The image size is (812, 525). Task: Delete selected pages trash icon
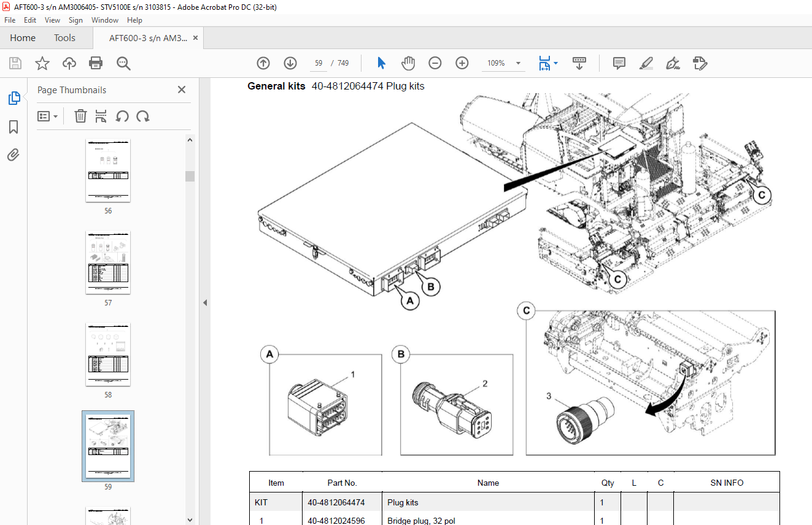[x=80, y=116]
